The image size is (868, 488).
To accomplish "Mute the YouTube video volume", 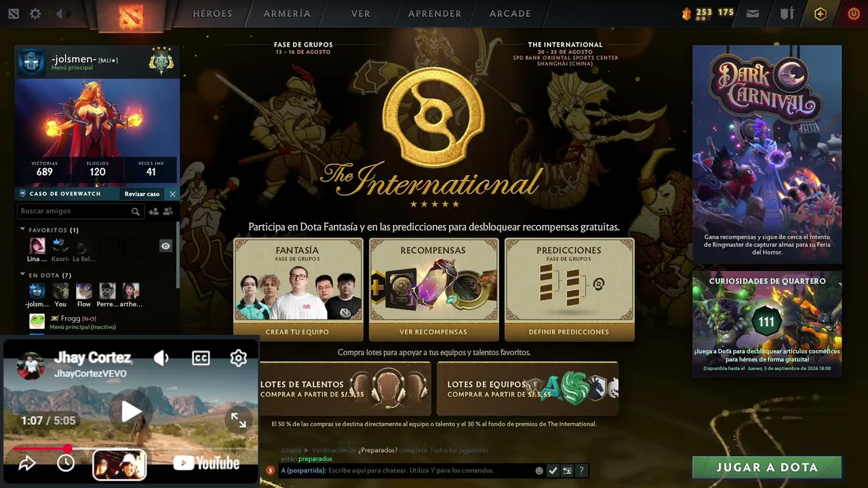I will pyautogui.click(x=161, y=358).
